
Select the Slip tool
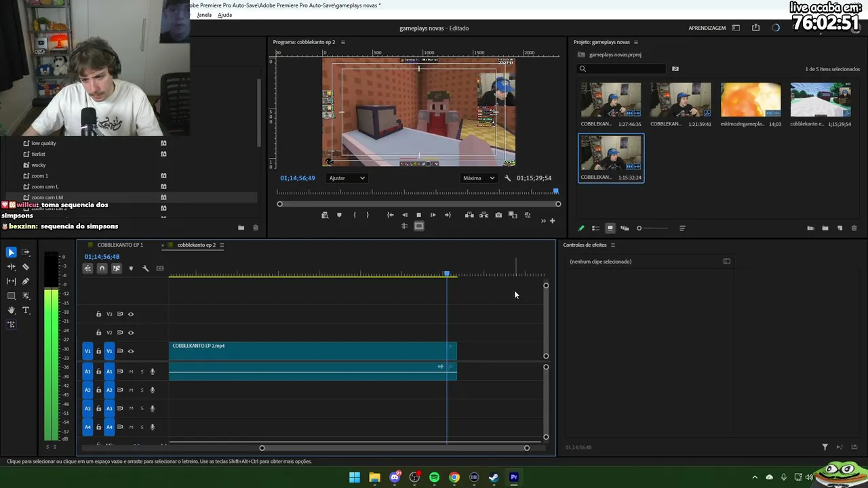pyautogui.click(x=11, y=281)
